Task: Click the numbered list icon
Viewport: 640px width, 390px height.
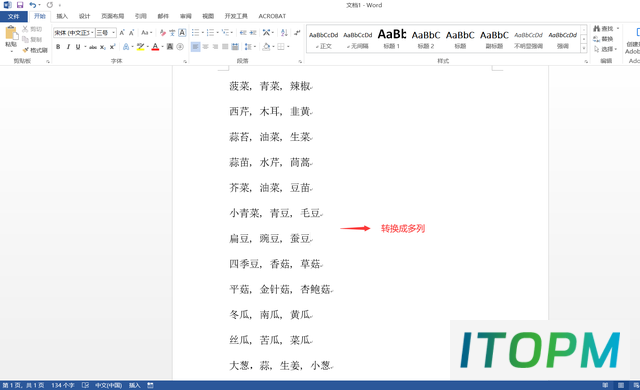Action: 211,33
